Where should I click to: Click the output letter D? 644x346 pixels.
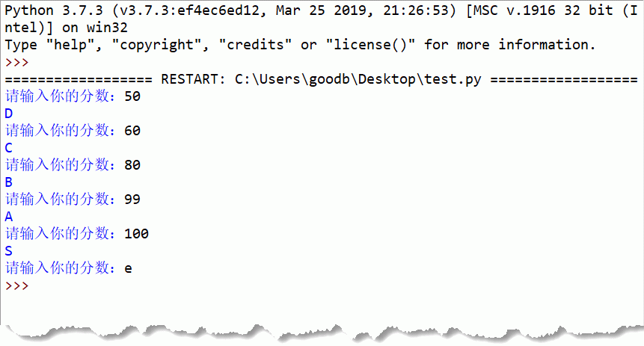pyautogui.click(x=9, y=114)
